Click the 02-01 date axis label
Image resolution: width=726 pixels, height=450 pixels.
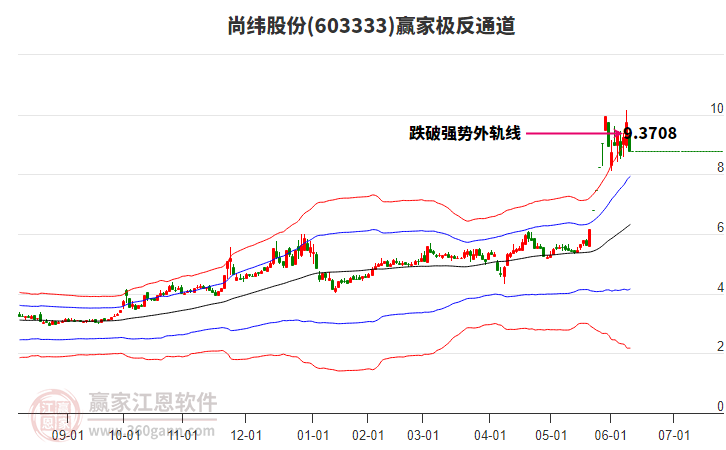pos(368,436)
